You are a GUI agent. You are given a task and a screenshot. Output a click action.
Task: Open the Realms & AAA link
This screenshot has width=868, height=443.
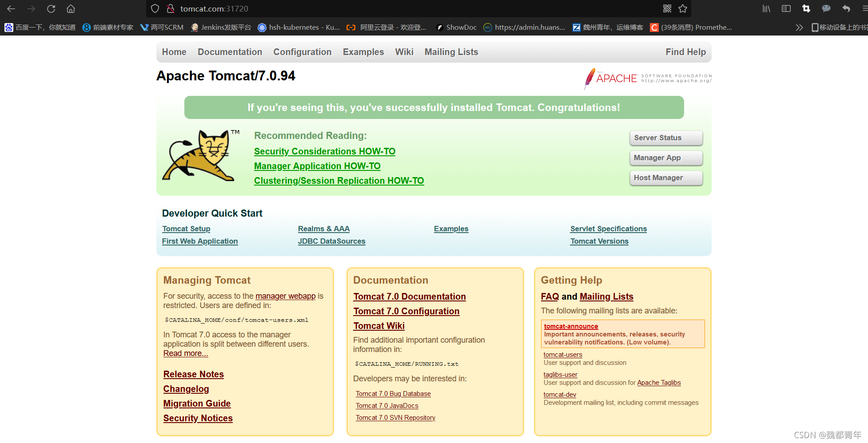click(x=324, y=229)
